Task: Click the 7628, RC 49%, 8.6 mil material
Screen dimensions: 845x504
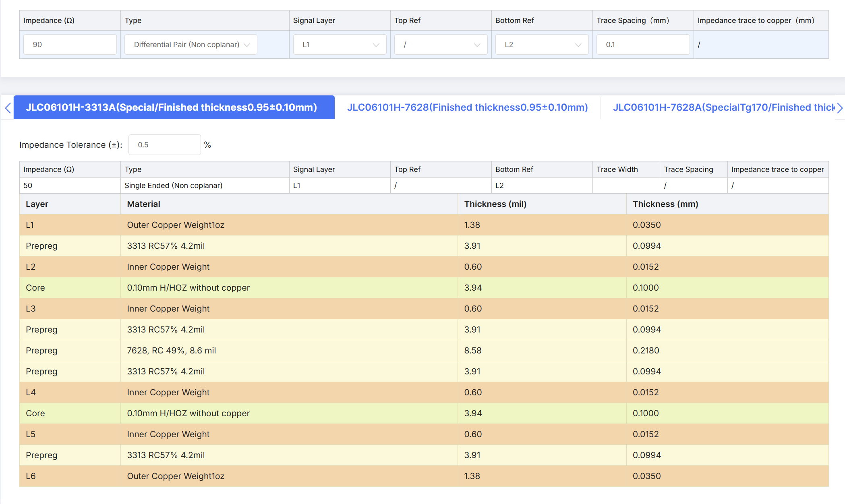Action: pos(172,351)
